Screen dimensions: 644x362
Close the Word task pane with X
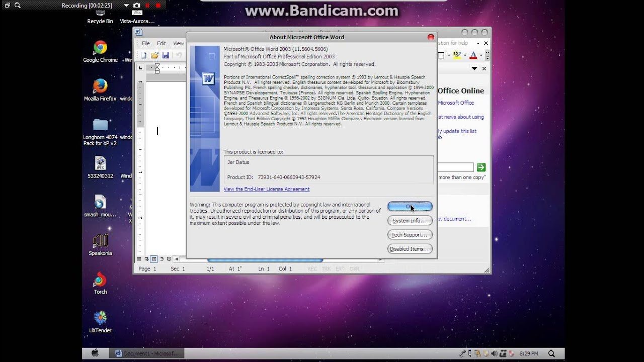point(484,68)
